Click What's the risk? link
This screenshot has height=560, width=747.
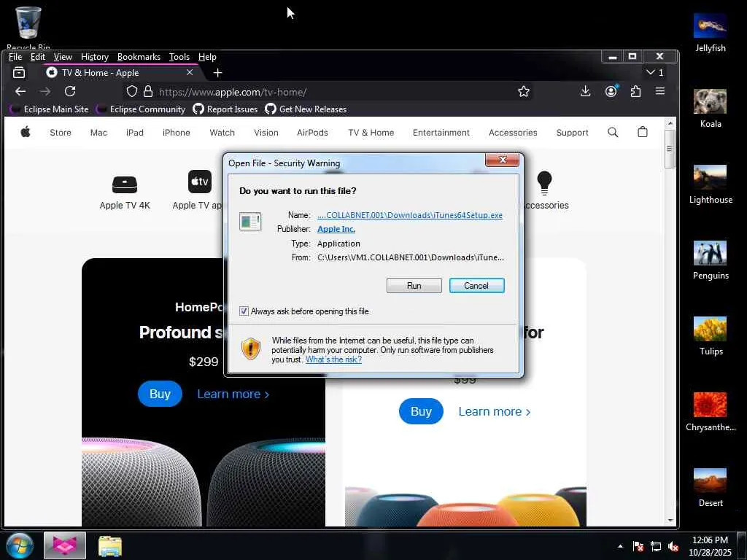[333, 359]
